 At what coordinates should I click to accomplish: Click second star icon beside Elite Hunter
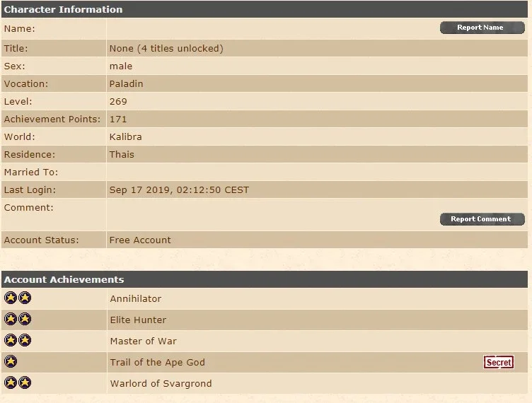[25, 319]
